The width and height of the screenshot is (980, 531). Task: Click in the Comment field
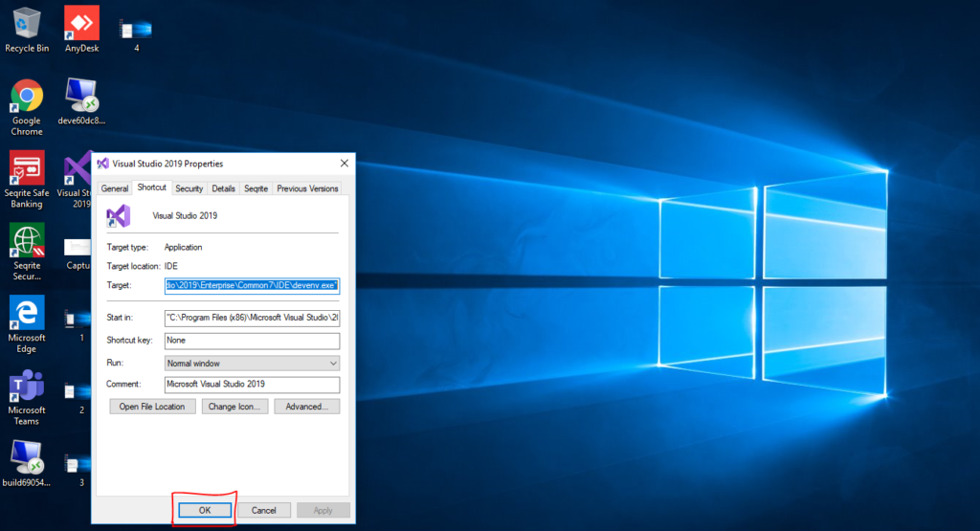coord(252,385)
